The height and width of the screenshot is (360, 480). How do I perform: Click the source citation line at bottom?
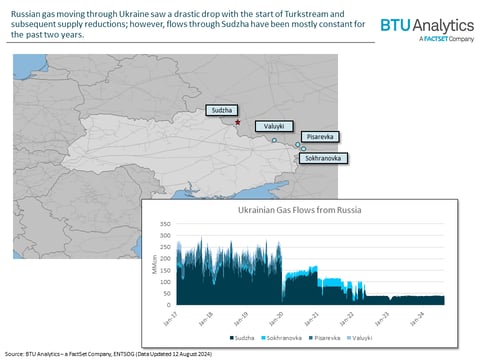pyautogui.click(x=108, y=354)
